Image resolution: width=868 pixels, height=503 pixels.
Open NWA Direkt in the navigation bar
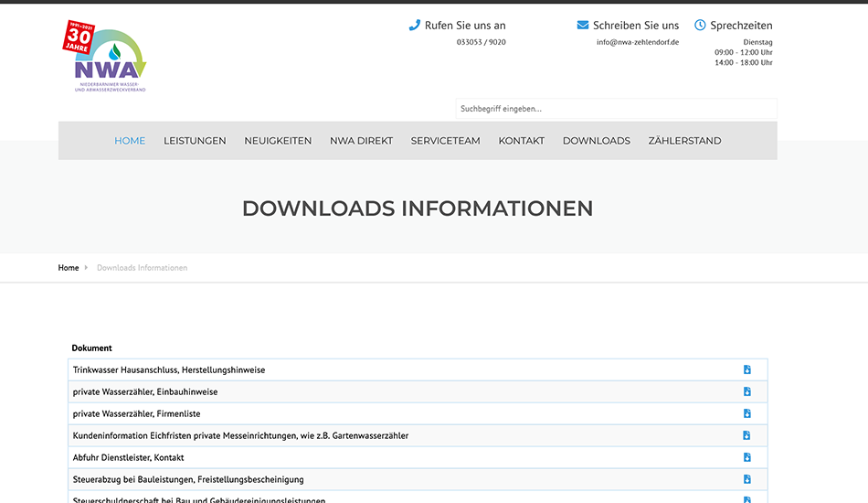pos(361,141)
